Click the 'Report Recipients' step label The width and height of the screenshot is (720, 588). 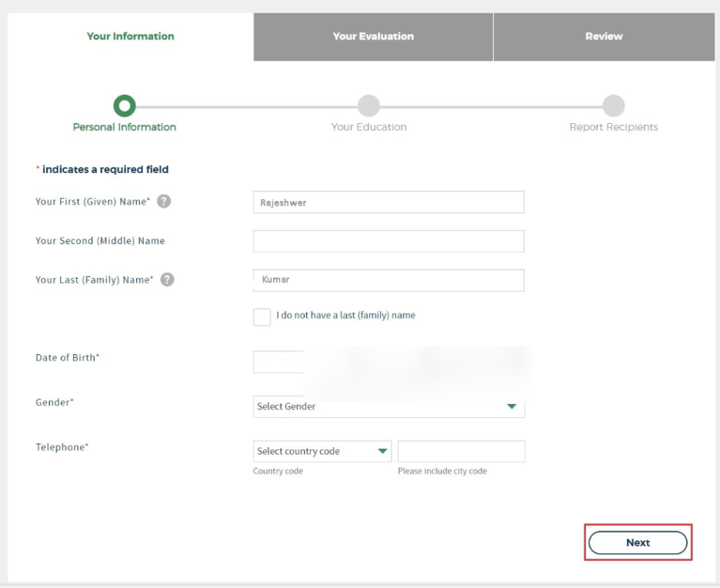614,127
